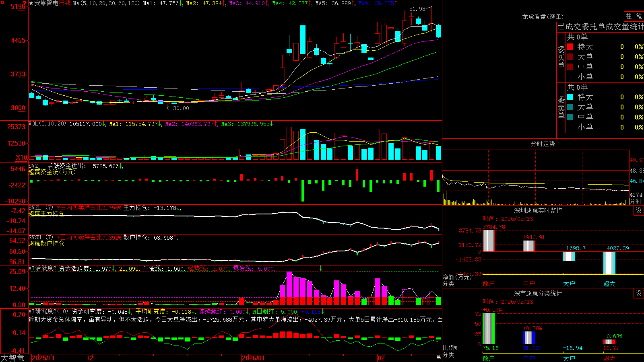Jump to the 2025/11 timeline marker
Screen dimensions: 644x362
[x=43, y=358]
